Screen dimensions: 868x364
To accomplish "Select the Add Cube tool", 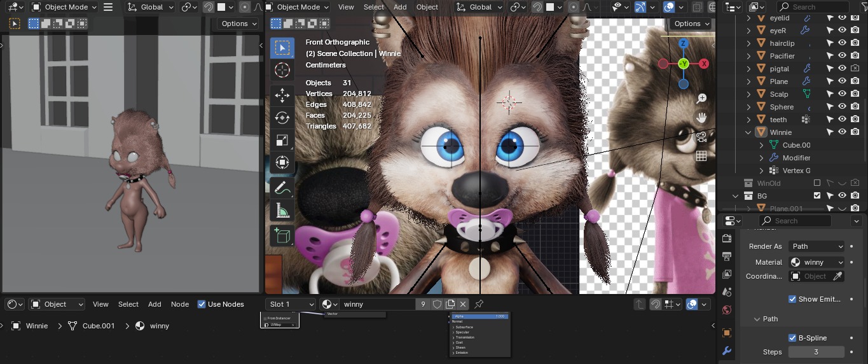I will (x=282, y=235).
